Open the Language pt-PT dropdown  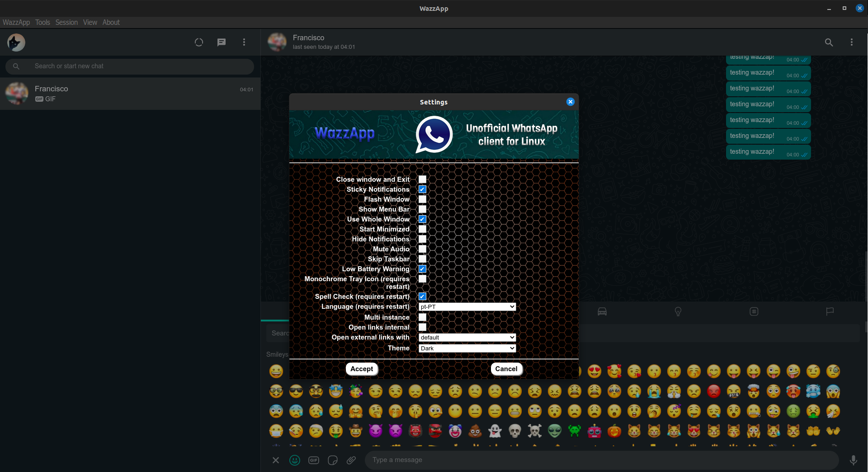pyautogui.click(x=467, y=307)
